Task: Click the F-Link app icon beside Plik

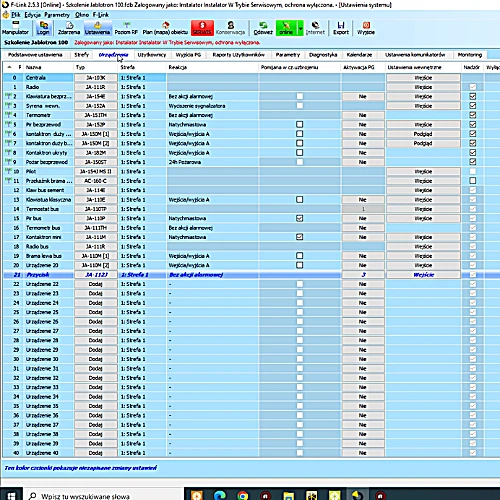Action: (5, 15)
